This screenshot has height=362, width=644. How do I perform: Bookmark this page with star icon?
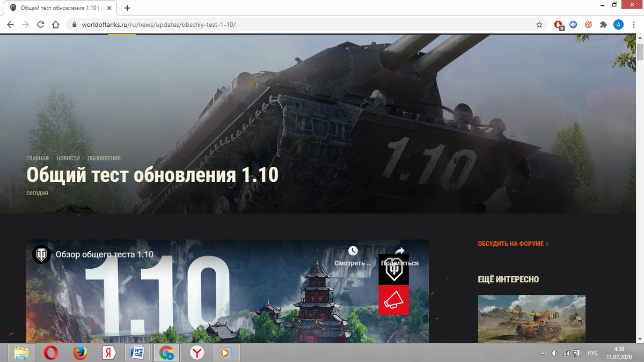(x=539, y=25)
